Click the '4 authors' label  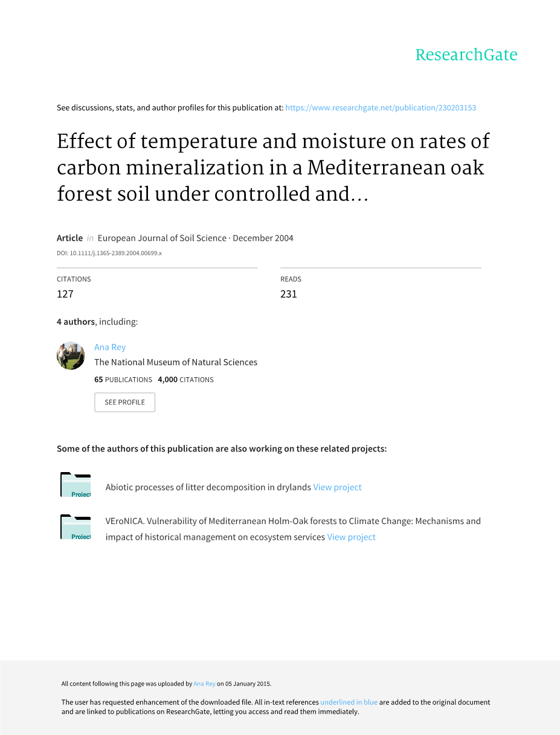tap(76, 322)
